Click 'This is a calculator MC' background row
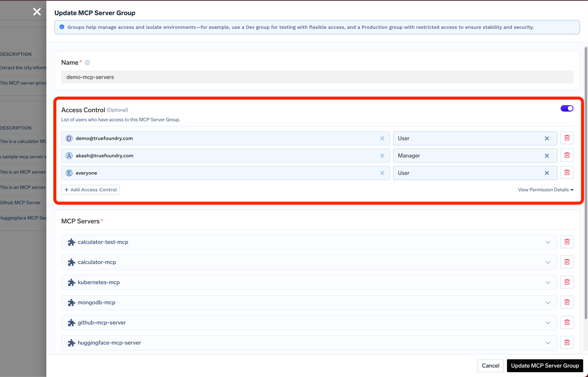 [x=23, y=142]
